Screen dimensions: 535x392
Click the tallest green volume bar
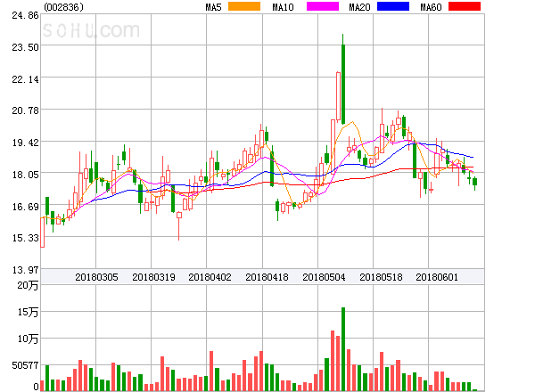(x=343, y=349)
